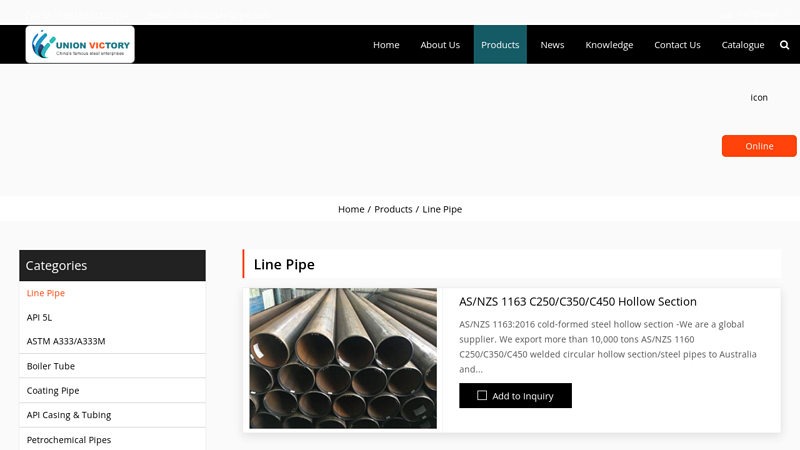The width and height of the screenshot is (800, 450).
Task: Click the icon label above Online
Action: [759, 97]
